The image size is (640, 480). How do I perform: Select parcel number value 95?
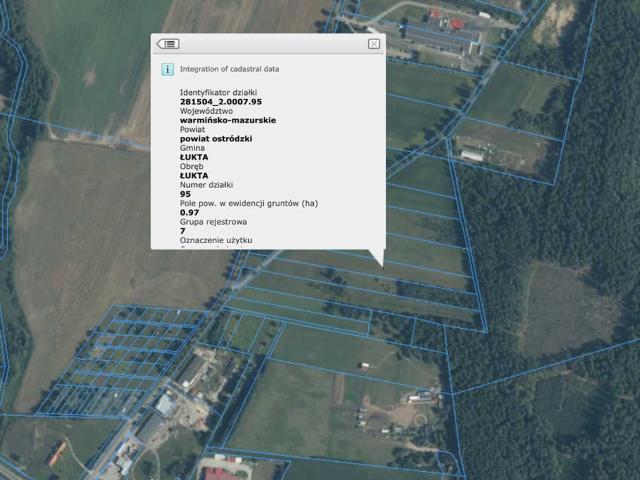(185, 194)
